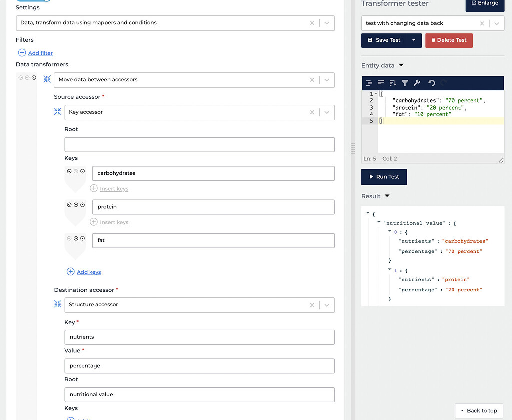Click the fat key input field
This screenshot has width=512, height=420.
(x=213, y=241)
